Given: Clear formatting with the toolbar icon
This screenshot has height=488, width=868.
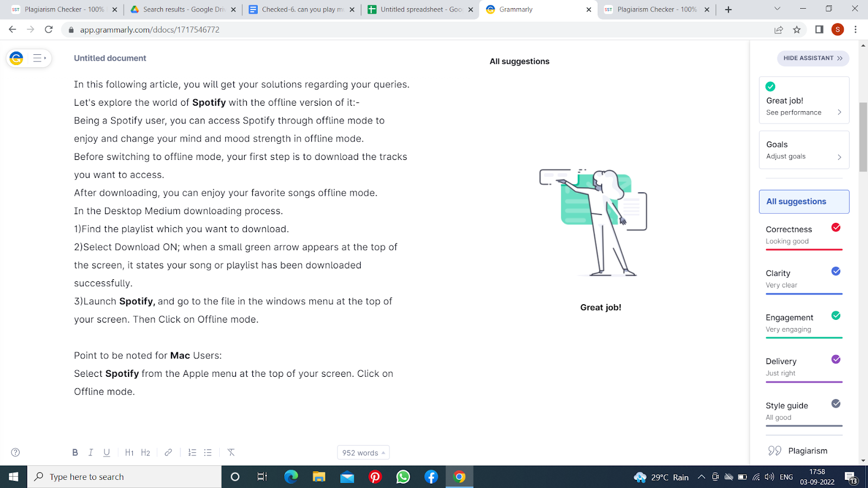Looking at the screenshot, I should point(231,452).
